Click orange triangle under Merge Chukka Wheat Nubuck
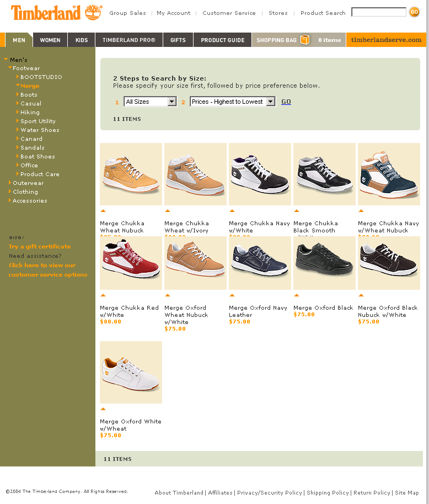This screenshot has width=429, height=504. (103, 211)
